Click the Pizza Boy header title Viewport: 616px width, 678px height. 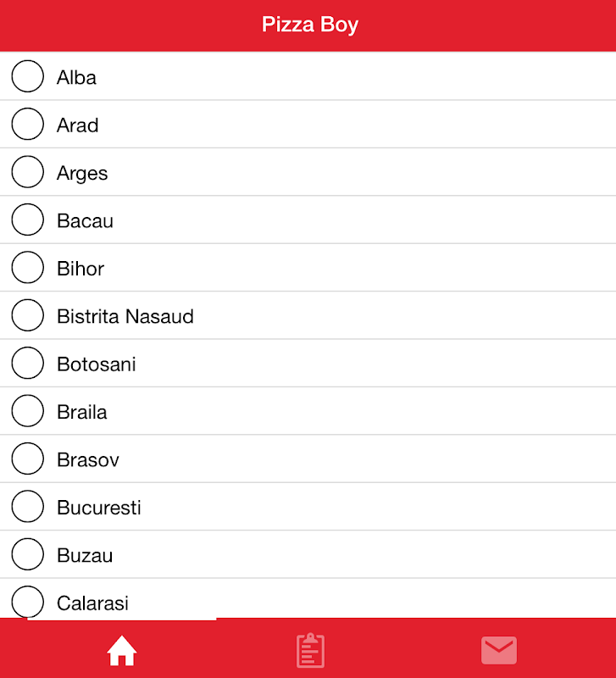pyautogui.click(x=309, y=25)
